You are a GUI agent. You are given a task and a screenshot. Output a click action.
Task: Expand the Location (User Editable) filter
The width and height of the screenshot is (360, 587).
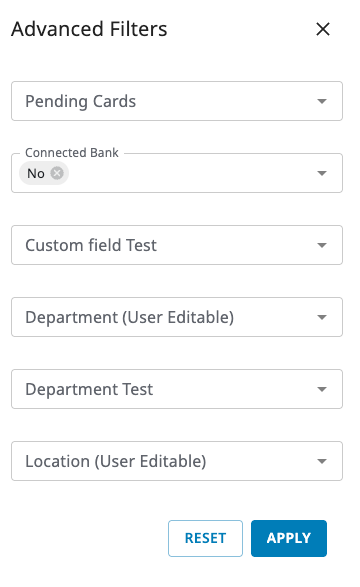tap(177, 461)
